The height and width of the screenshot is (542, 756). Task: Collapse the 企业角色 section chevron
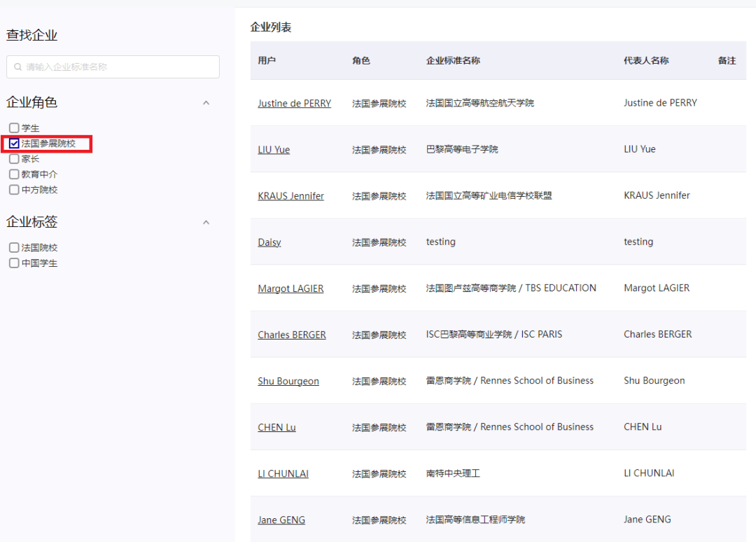point(206,103)
